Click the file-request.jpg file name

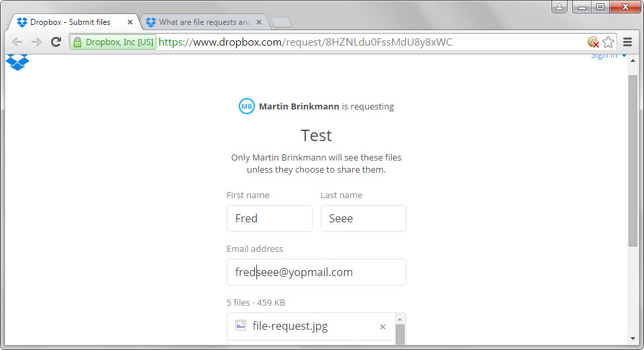tap(290, 326)
